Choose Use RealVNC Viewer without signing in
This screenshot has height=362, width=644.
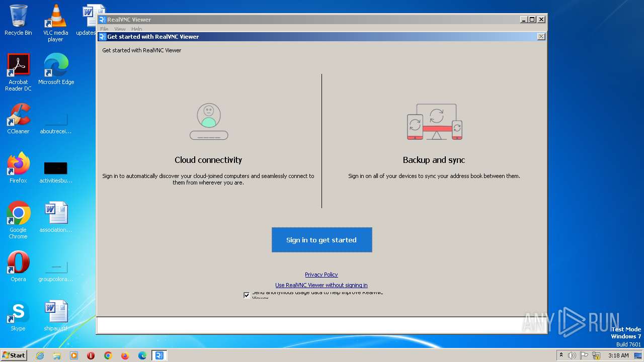[321, 285]
